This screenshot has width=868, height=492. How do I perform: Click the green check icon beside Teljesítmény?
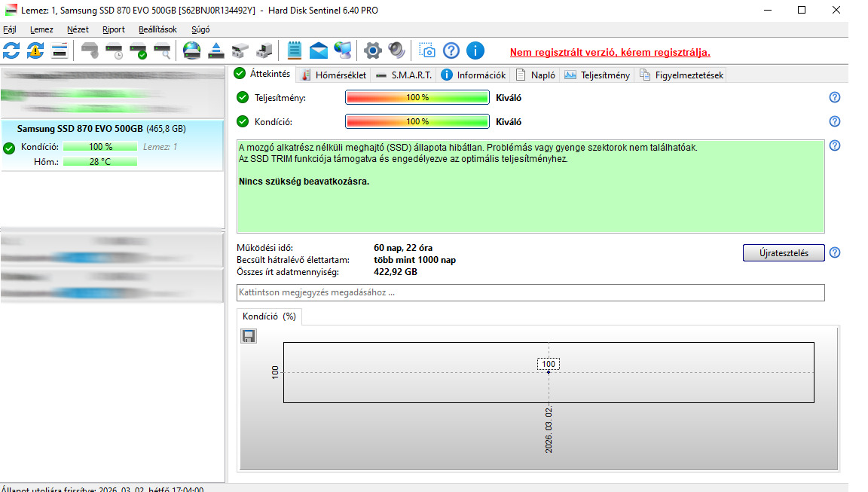[x=243, y=97]
